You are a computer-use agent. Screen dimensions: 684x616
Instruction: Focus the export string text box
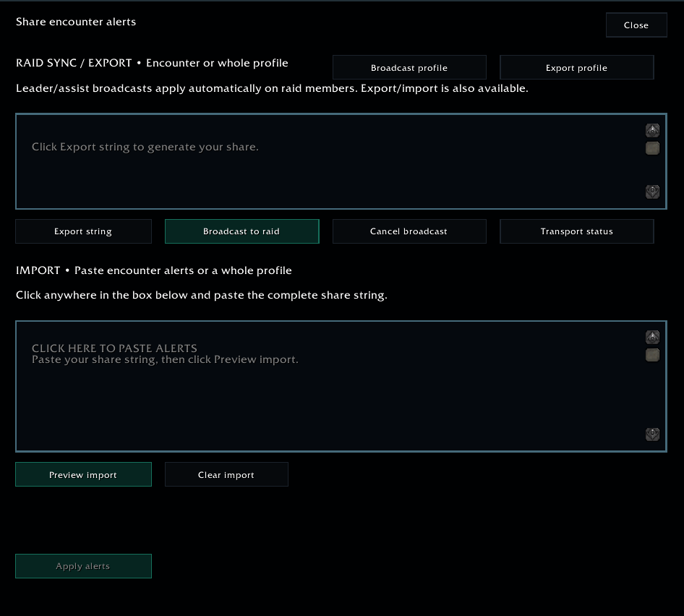[341, 161]
